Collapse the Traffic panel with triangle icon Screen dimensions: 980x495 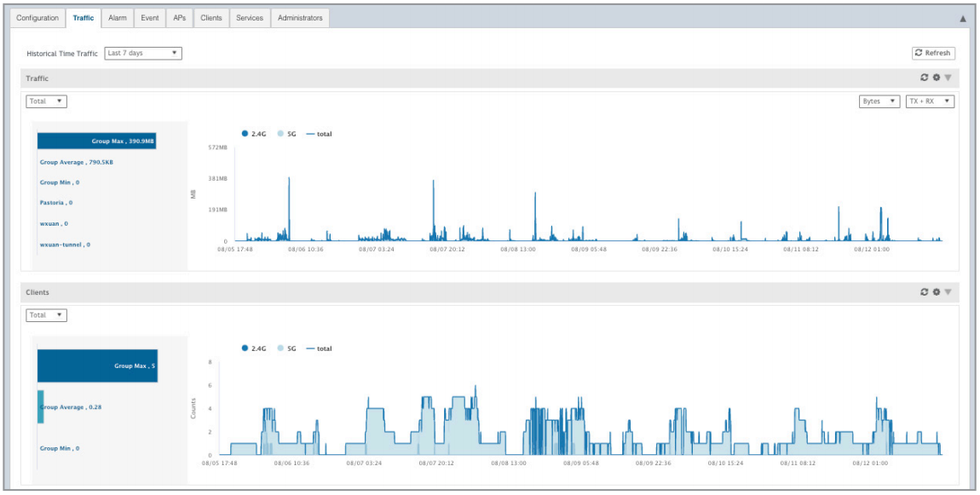pyautogui.click(x=948, y=78)
